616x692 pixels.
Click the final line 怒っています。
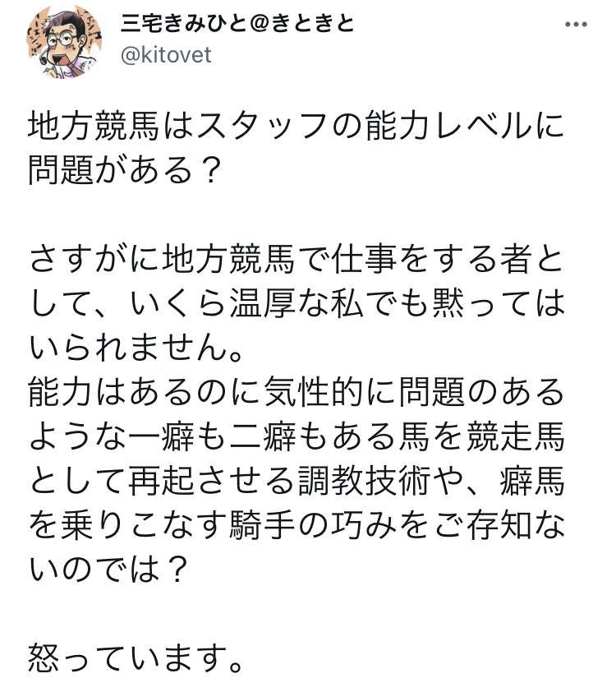[x=136, y=658]
